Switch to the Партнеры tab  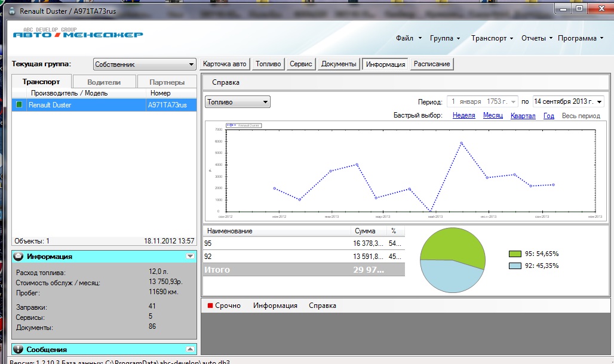point(167,82)
